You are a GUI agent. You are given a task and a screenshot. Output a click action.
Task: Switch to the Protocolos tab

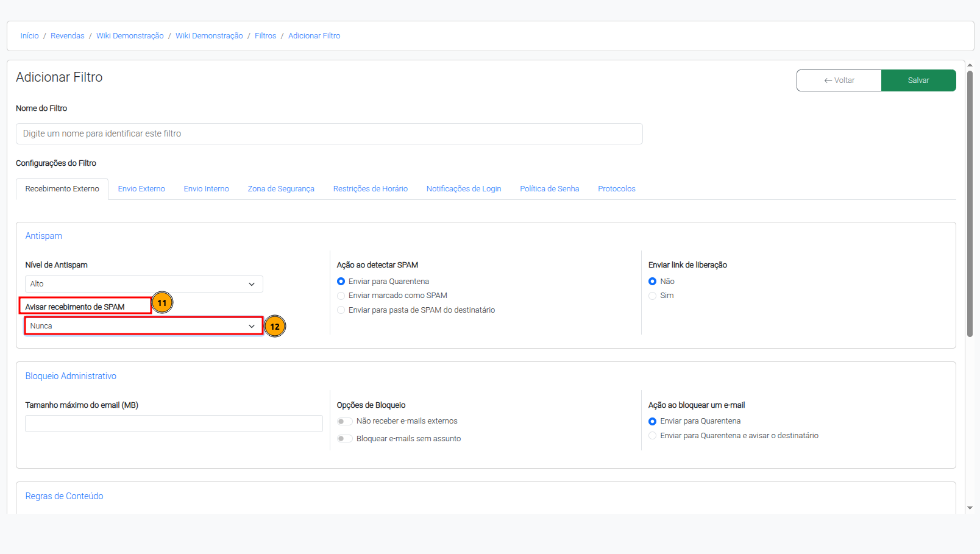click(617, 189)
